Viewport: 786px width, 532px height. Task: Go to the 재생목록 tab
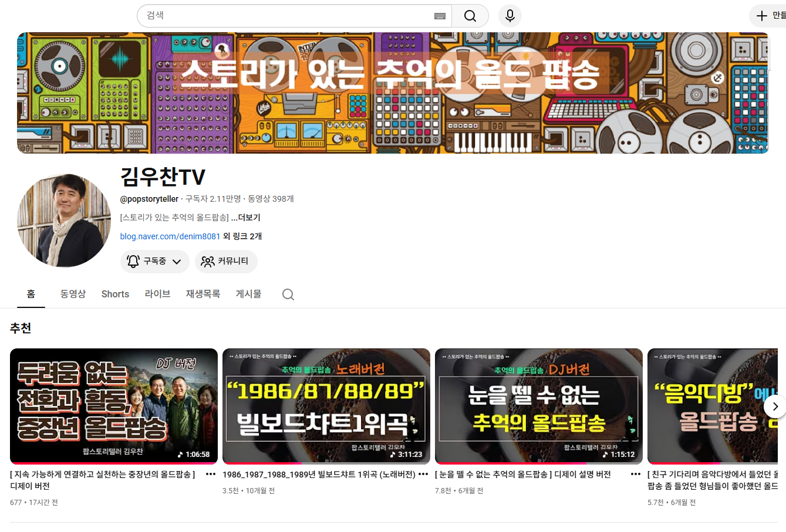pos(203,294)
